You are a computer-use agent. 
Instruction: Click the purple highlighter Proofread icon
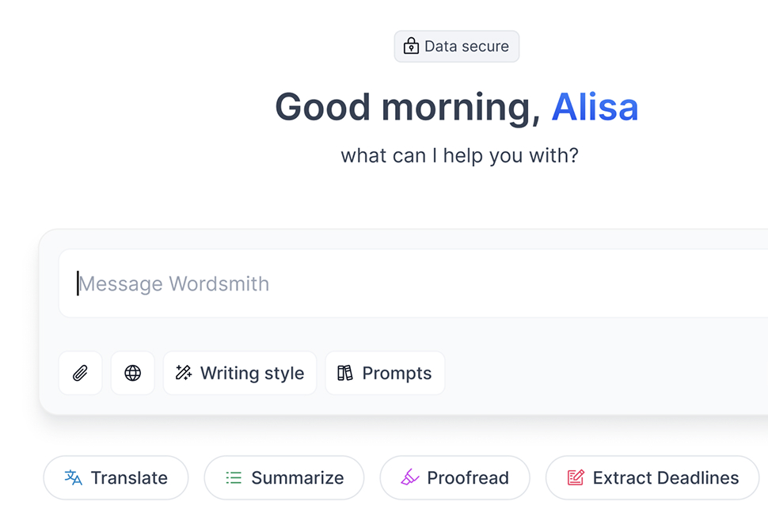pos(409,477)
